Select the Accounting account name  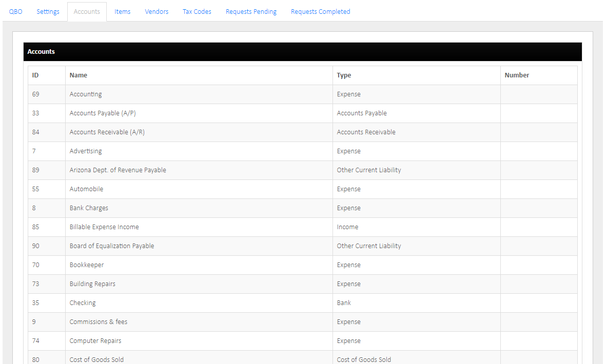(86, 94)
